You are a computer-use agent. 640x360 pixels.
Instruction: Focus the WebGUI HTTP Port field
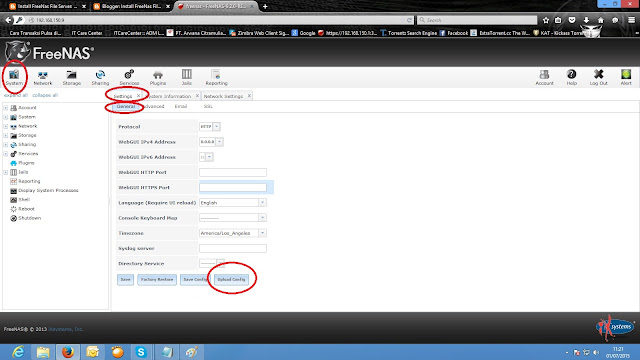pyautogui.click(x=233, y=172)
